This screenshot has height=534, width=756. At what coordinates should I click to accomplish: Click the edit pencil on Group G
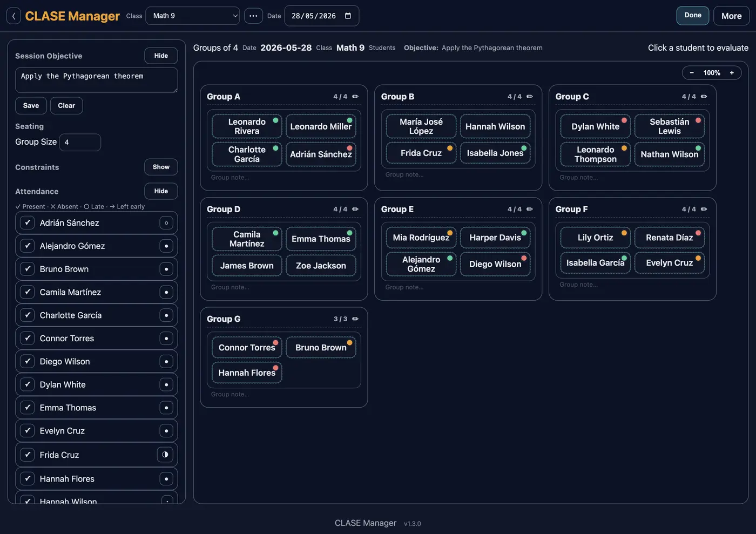pyautogui.click(x=355, y=319)
